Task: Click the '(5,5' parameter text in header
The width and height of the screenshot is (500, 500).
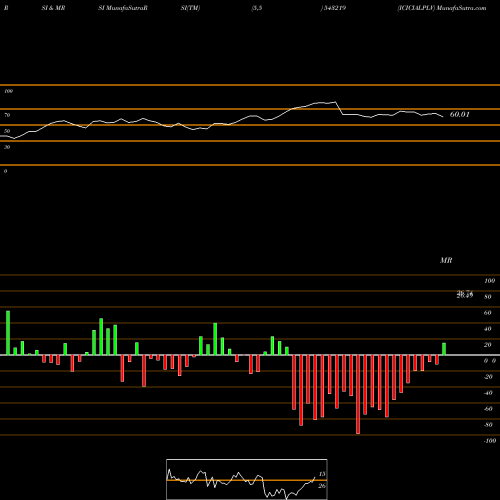Action: click(257, 8)
